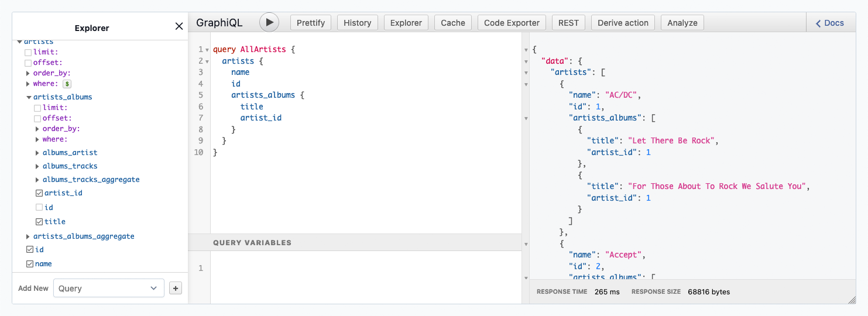Open the Docs panel
868x316 pixels.
point(830,23)
